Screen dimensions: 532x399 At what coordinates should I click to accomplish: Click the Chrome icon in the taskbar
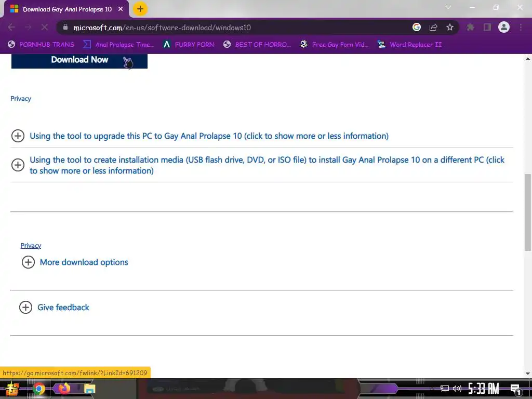(x=38, y=389)
